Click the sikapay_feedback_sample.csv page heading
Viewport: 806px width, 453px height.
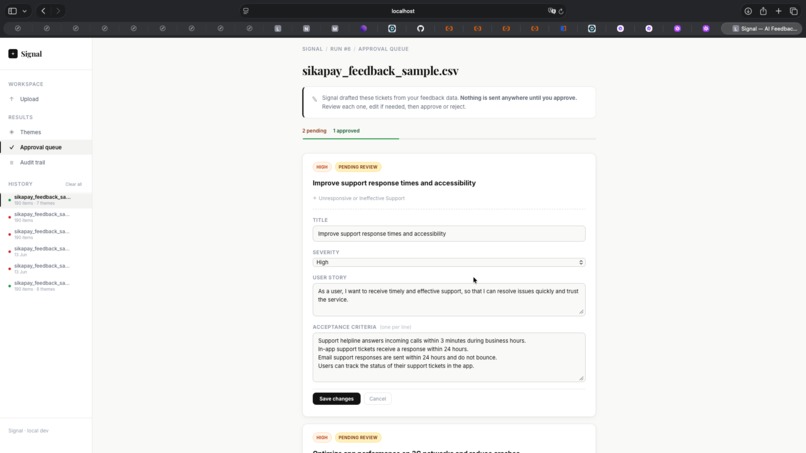pos(380,71)
